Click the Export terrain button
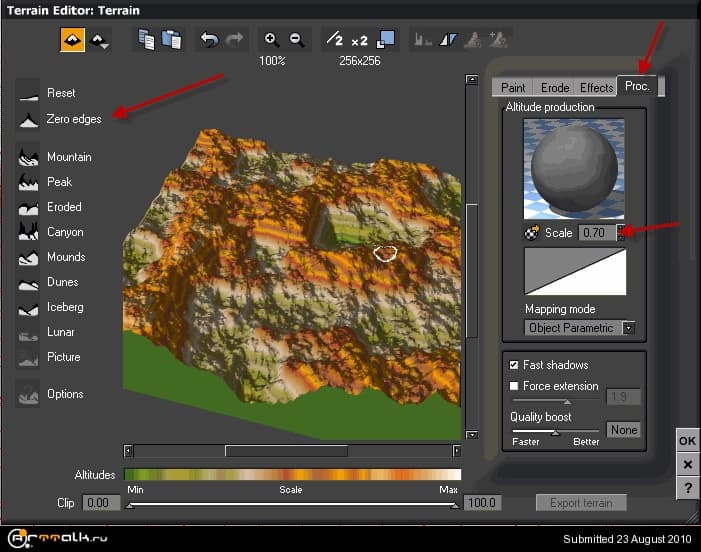This screenshot has height=552, width=701. click(x=581, y=503)
